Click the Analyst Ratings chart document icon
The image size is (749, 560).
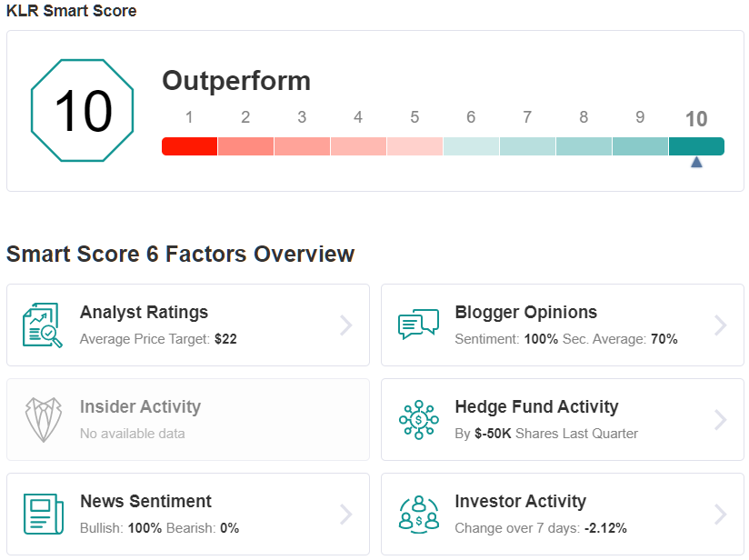pos(43,325)
